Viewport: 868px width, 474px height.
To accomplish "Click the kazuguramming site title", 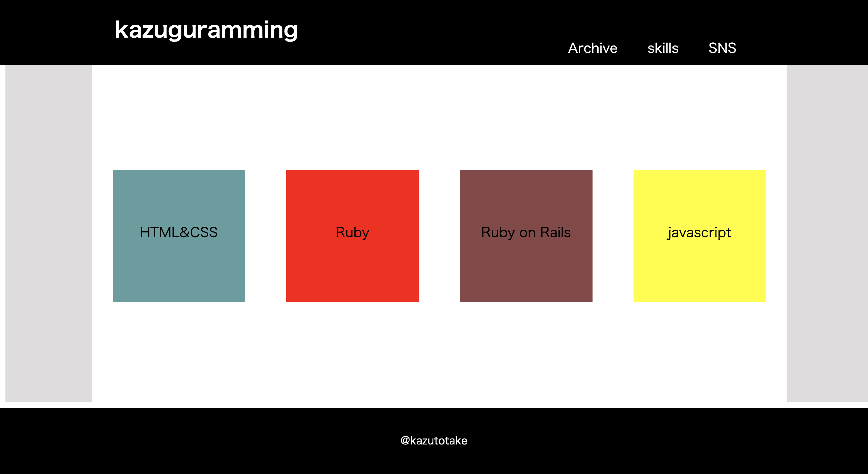I will click(x=206, y=30).
